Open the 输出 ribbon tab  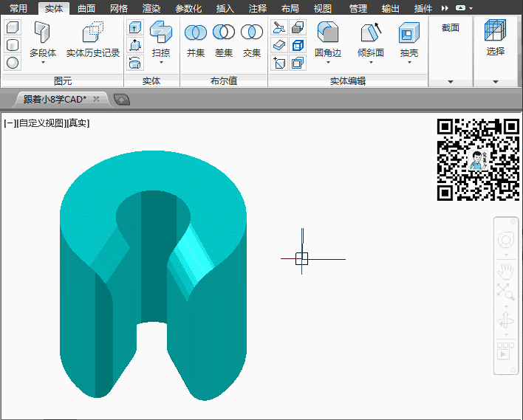(391, 8)
